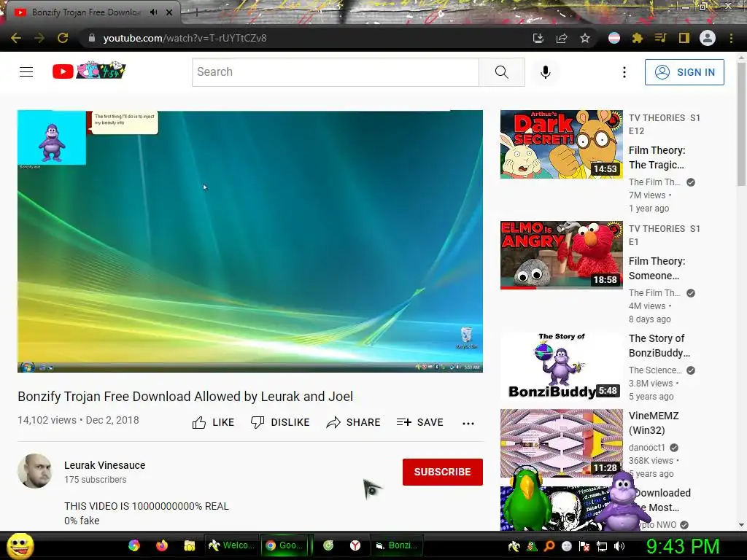The image size is (747, 560).
Task: Click the system tray volume speaker
Action: click(619, 546)
